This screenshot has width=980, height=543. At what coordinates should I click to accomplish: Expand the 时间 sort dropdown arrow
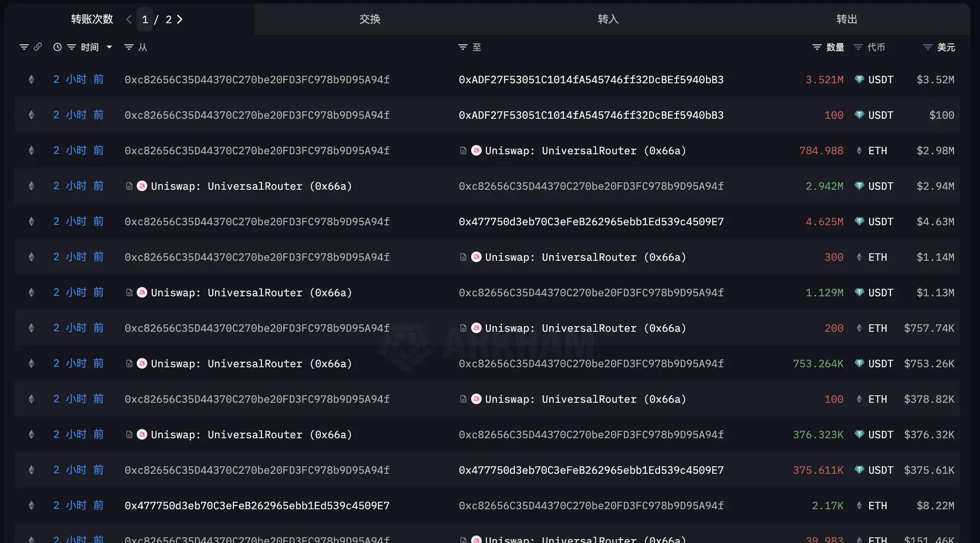point(109,47)
